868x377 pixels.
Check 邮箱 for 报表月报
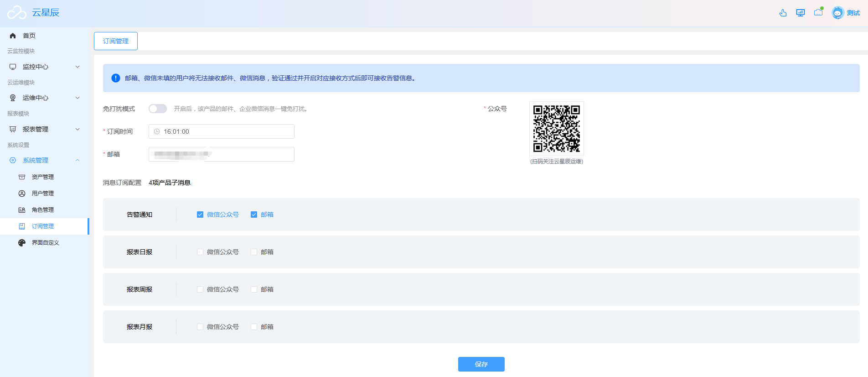click(x=254, y=327)
